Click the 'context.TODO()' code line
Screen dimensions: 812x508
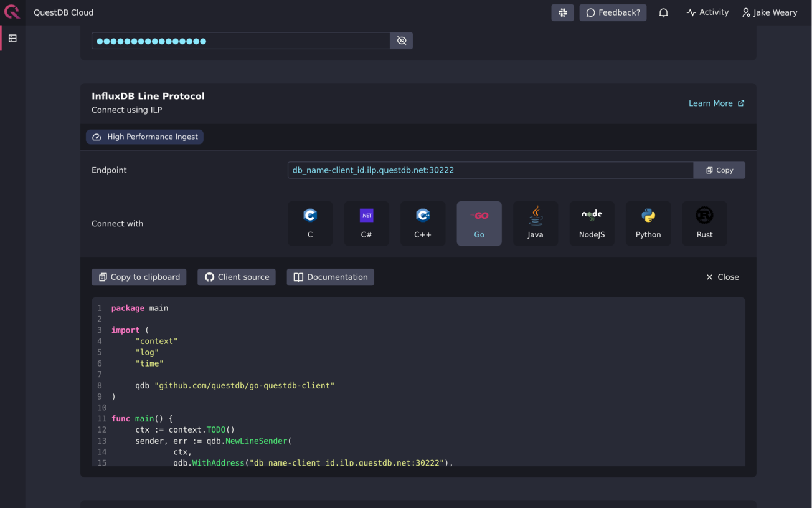click(185, 429)
